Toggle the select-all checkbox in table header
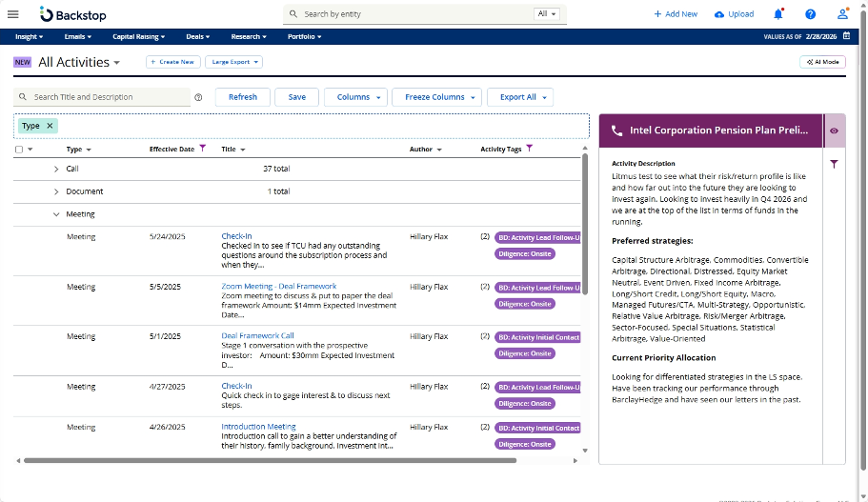This screenshot has width=868, height=502. (19, 150)
